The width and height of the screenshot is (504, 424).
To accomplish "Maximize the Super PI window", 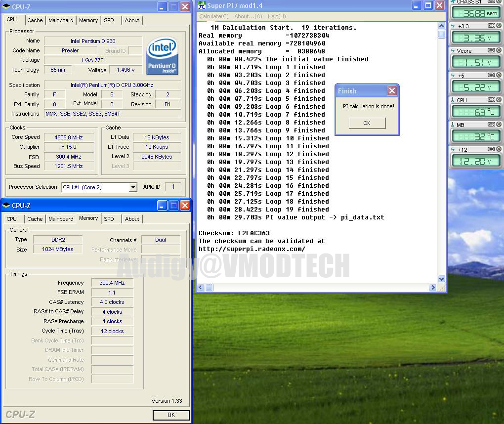I will (x=428, y=5).
